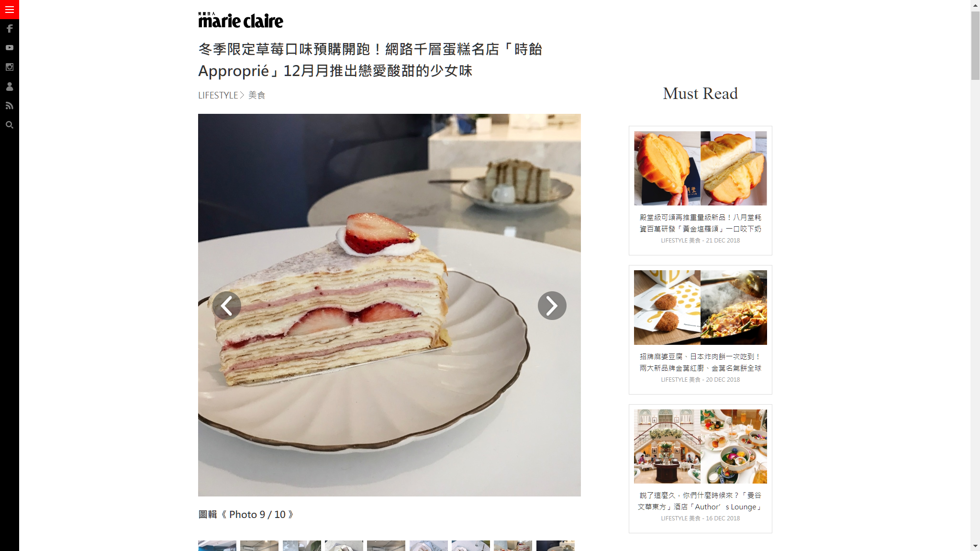The image size is (980, 551).
Task: Click the scroll up arrow of the scrollbar
Action: coord(975,5)
